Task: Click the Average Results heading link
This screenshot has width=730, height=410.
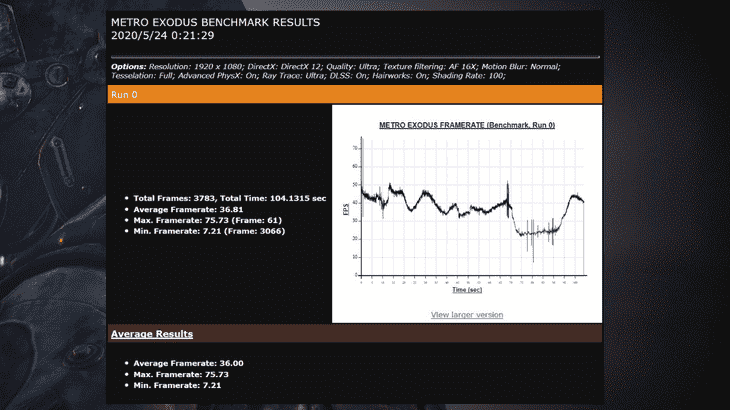Action: click(x=152, y=334)
